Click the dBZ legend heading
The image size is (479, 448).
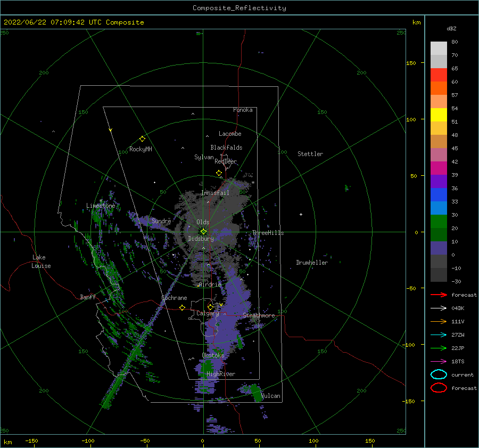[x=451, y=28]
